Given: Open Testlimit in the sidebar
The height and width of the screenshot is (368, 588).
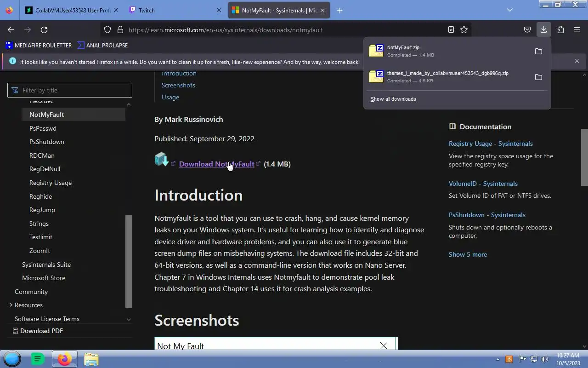Looking at the screenshot, I should (x=41, y=237).
